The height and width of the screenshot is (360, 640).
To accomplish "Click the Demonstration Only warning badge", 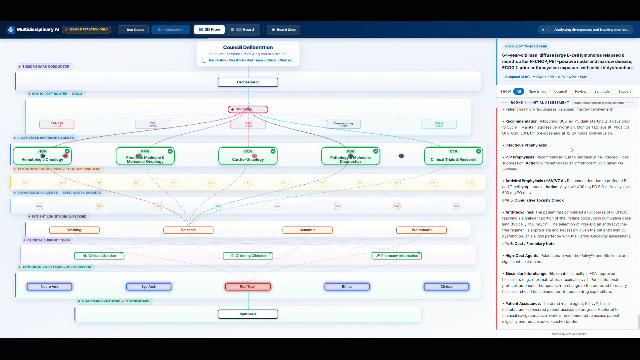I will [x=87, y=30].
